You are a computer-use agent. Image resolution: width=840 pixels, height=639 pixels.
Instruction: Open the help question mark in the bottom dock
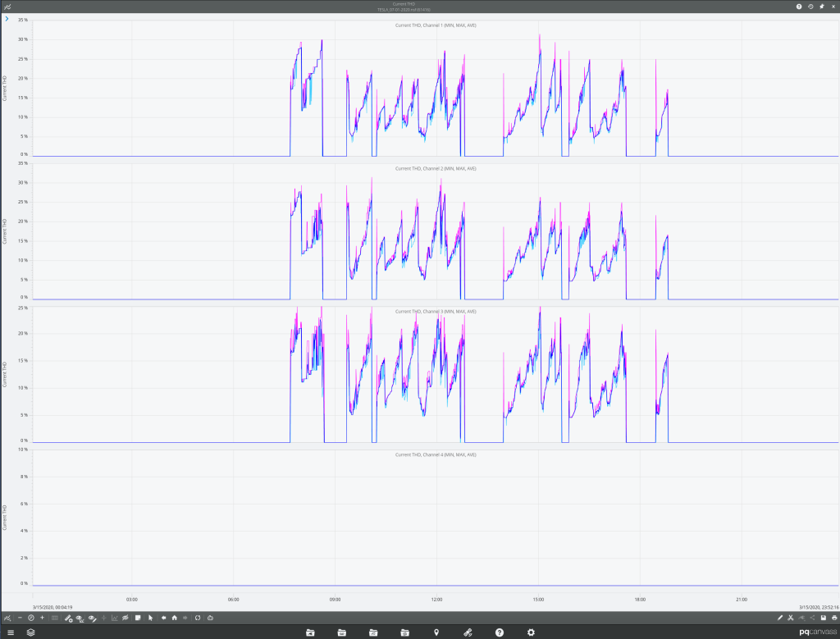click(499, 632)
